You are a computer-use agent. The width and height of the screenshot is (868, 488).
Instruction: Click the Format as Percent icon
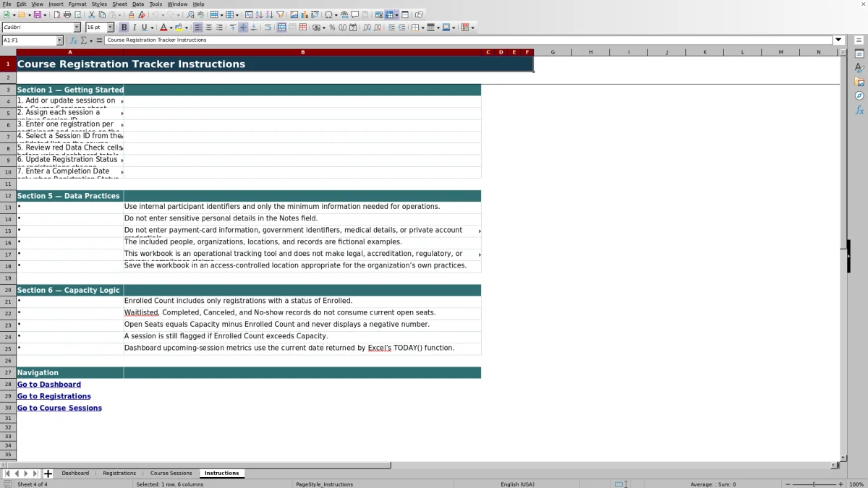point(332,27)
